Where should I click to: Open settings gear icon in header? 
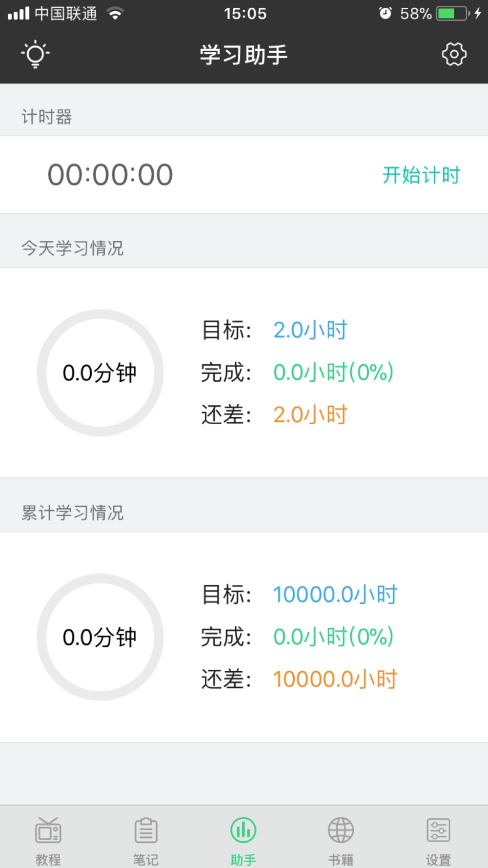(x=454, y=54)
